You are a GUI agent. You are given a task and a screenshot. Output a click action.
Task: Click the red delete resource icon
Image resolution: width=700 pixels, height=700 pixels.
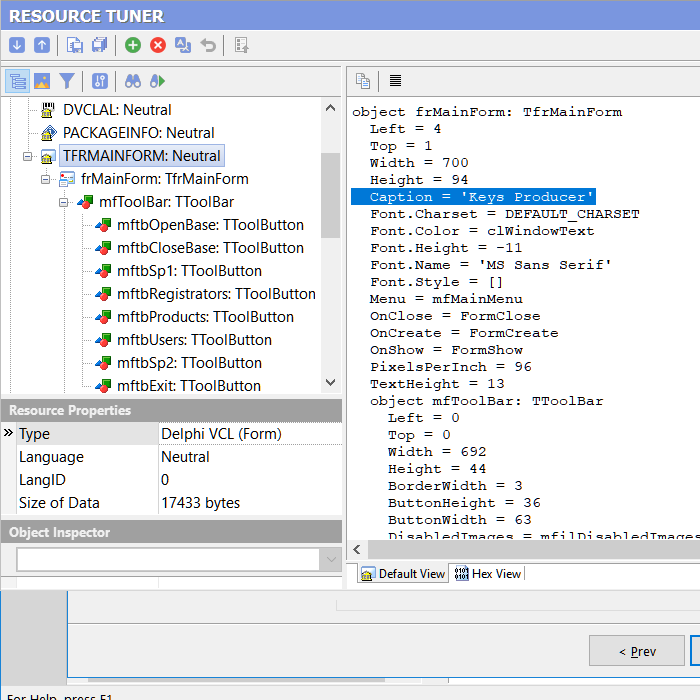click(x=158, y=45)
